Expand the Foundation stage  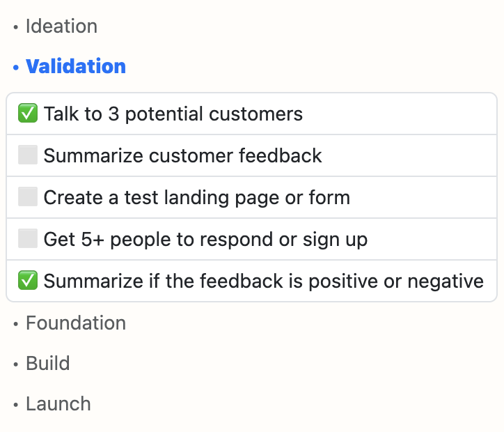point(76,323)
